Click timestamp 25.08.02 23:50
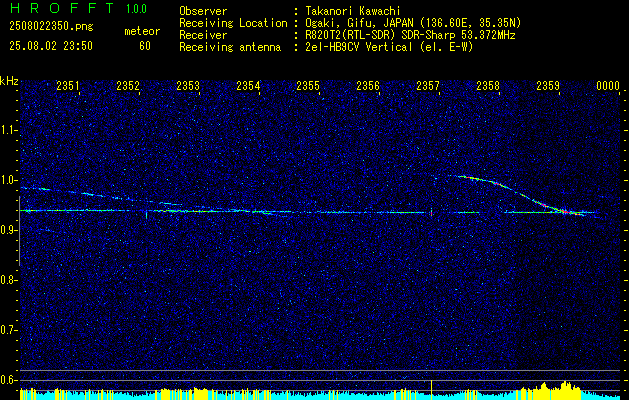This screenshot has height=400, width=629. point(51,46)
